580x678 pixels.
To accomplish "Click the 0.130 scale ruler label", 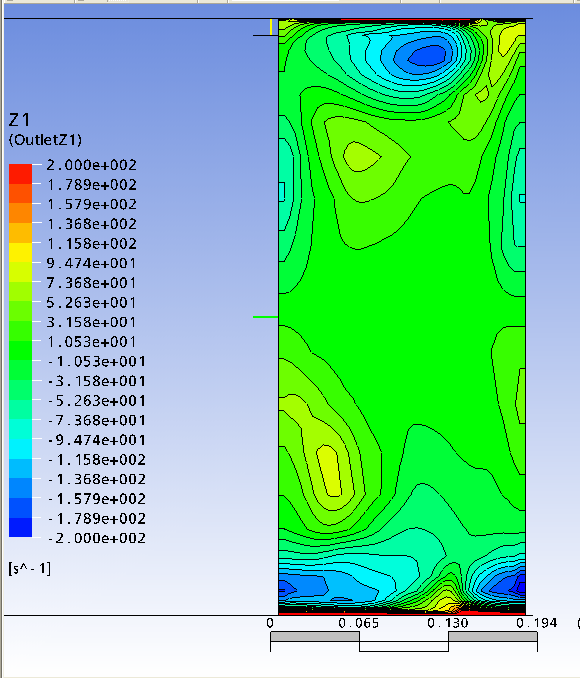I will click(448, 623).
